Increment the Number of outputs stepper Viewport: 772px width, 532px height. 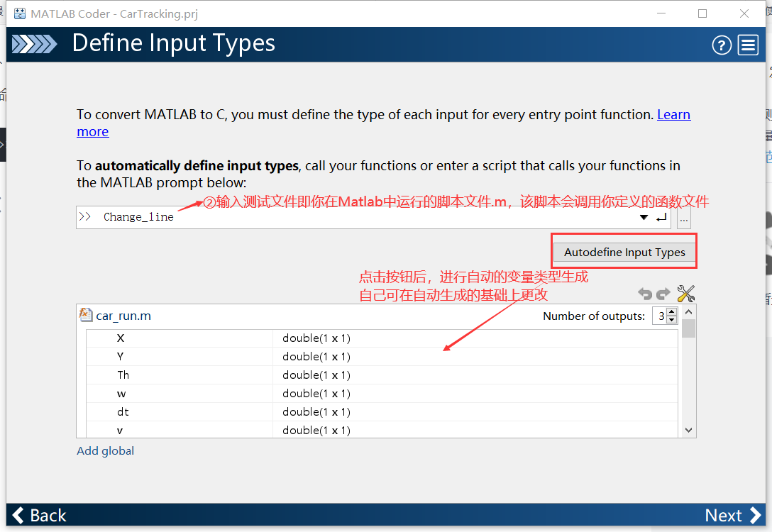(673, 312)
